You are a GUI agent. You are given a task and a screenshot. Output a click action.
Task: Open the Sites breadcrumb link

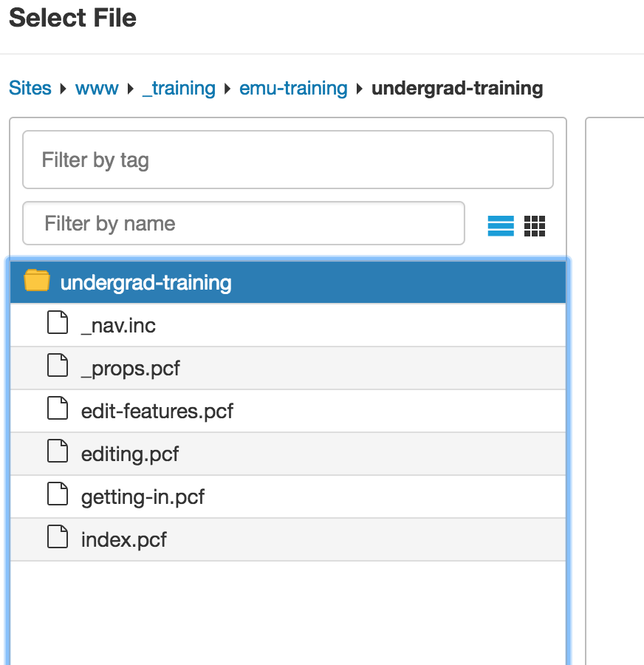[30, 87]
